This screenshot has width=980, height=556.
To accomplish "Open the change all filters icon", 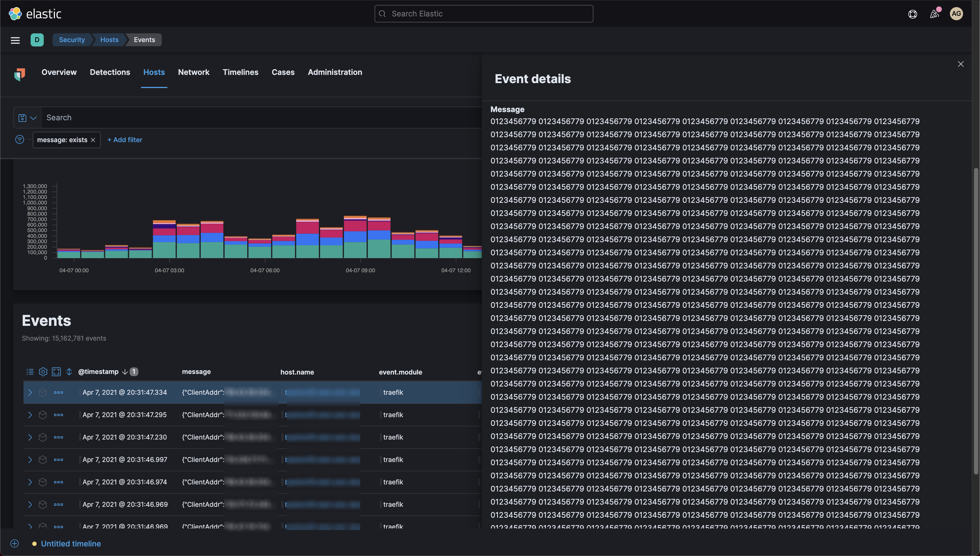I will (x=19, y=140).
